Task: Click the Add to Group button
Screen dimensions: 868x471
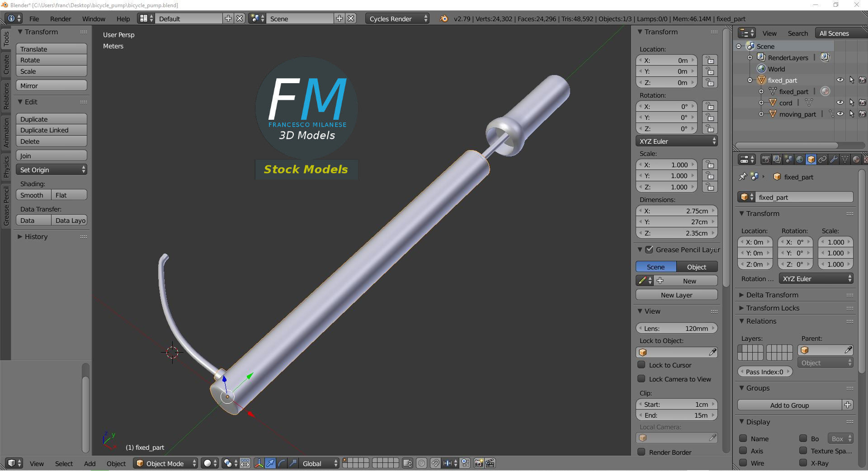Action: click(x=789, y=405)
